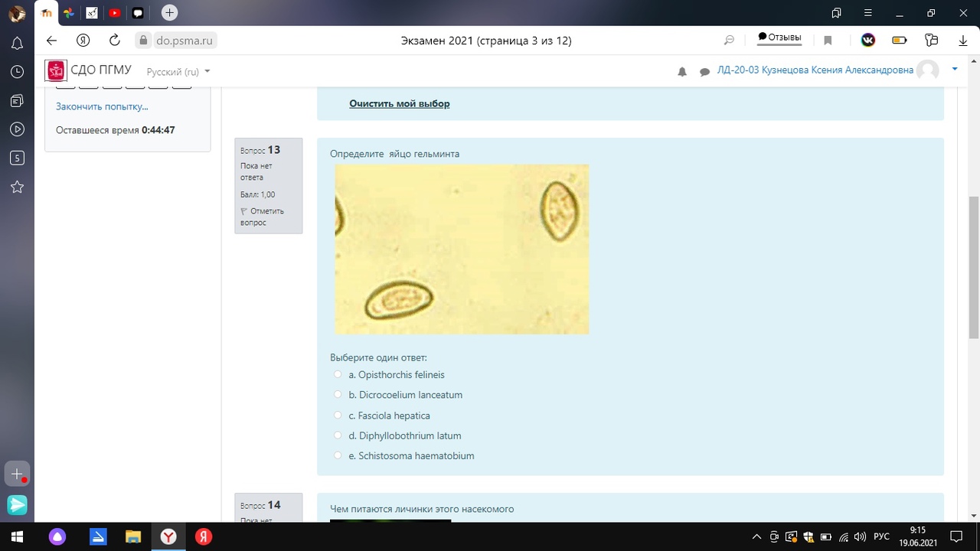The width and height of the screenshot is (980, 551).
Task: Show hidden tray icons arrow
Action: tap(756, 536)
